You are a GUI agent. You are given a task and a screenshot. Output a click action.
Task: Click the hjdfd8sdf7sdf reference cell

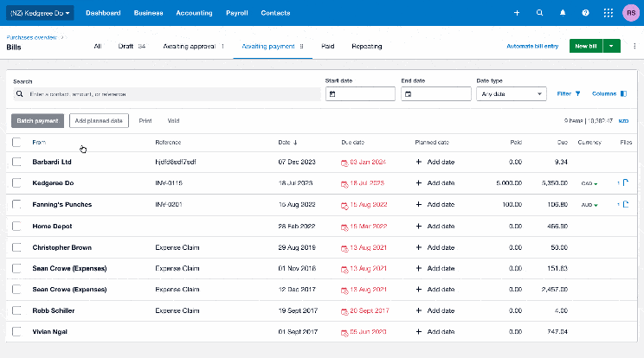[x=176, y=162]
